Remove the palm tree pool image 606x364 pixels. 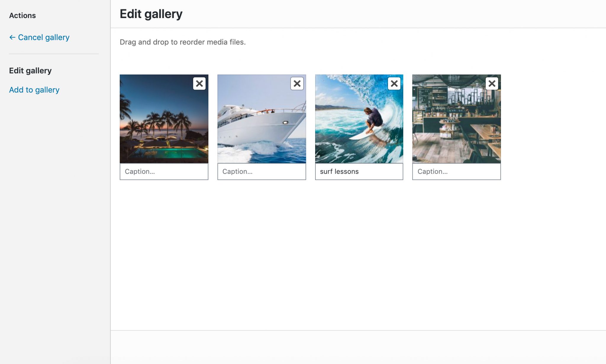[x=199, y=83]
